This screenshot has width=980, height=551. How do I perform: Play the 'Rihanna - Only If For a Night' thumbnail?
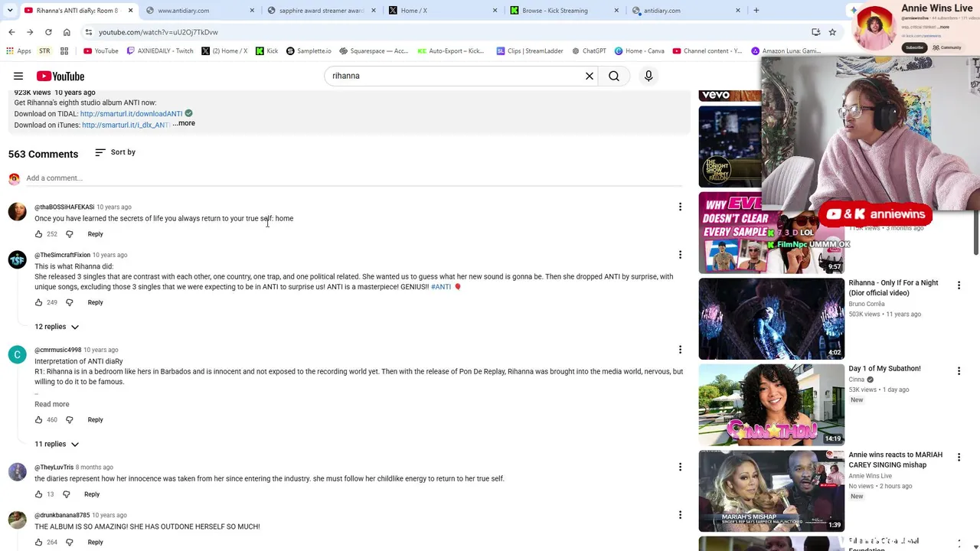(x=771, y=318)
